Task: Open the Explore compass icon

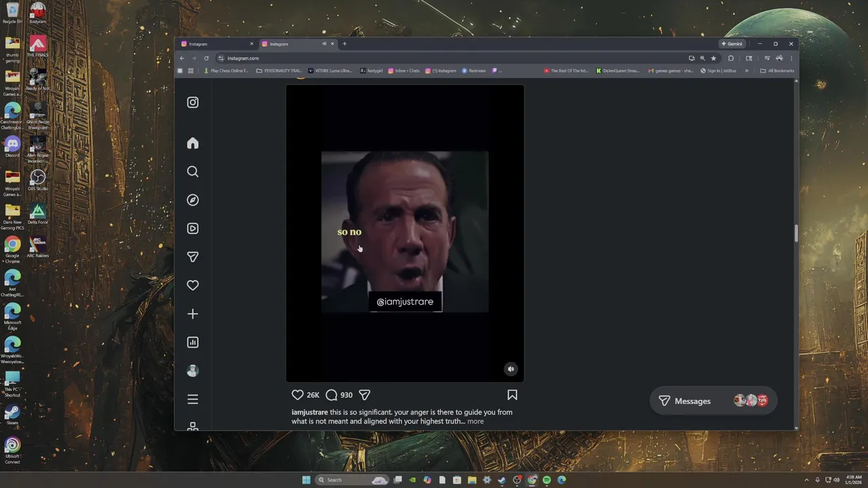Action: (x=193, y=200)
